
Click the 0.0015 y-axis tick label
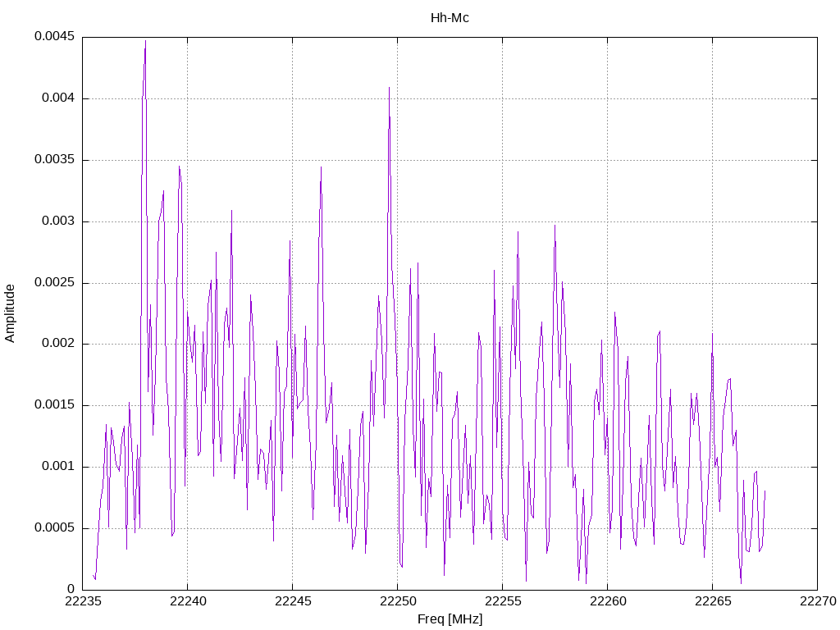point(55,405)
